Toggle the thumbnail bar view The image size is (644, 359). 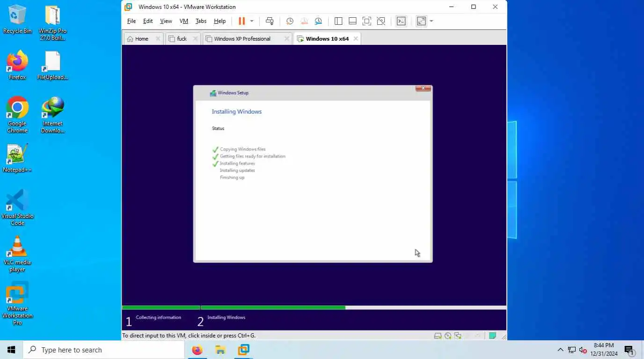353,21
